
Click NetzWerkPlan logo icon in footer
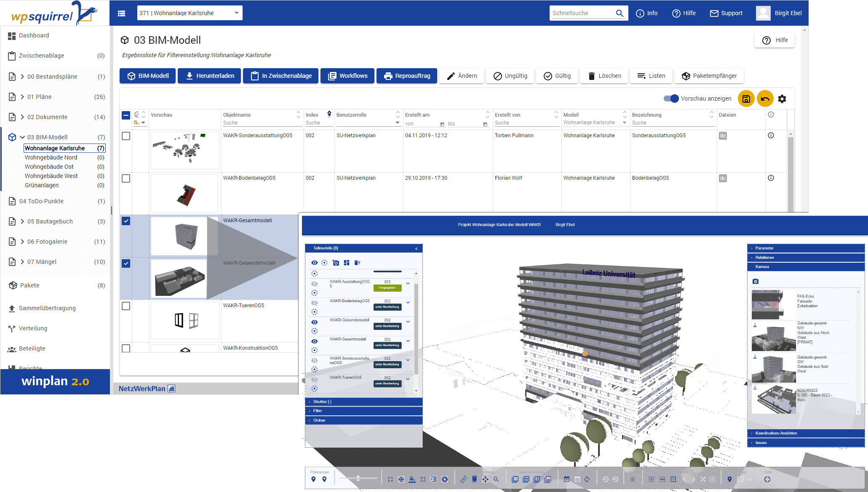click(171, 388)
